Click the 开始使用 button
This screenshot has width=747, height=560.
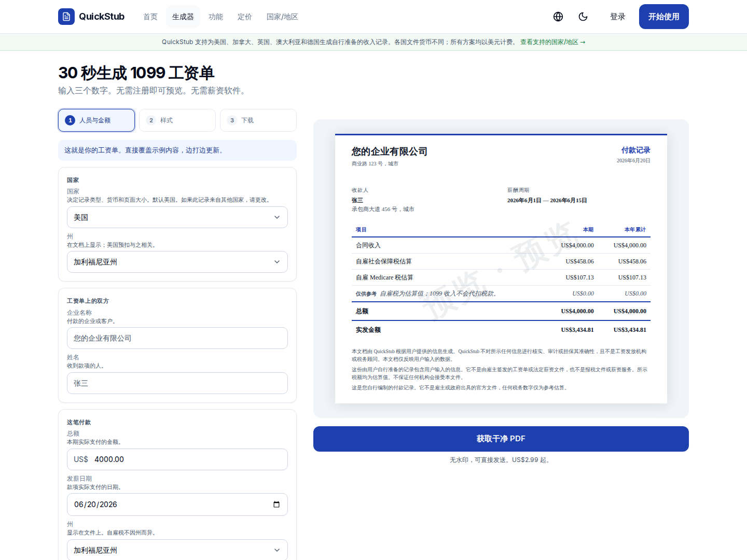point(664,17)
